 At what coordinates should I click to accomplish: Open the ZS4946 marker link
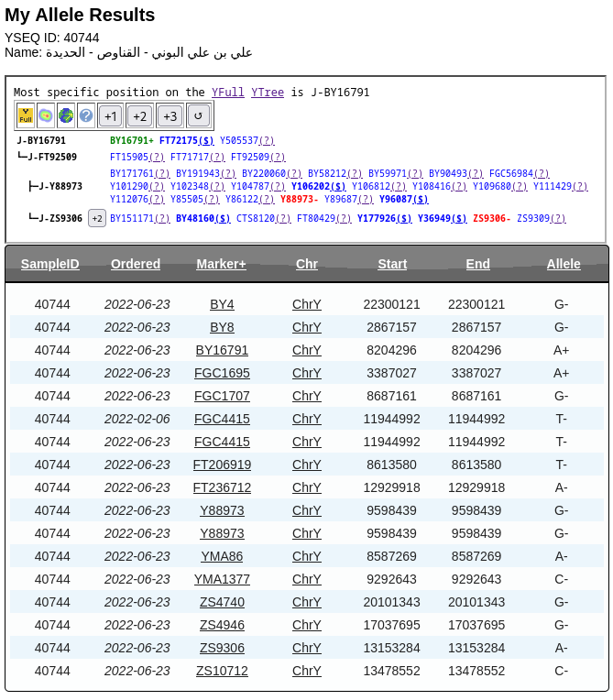tap(222, 625)
